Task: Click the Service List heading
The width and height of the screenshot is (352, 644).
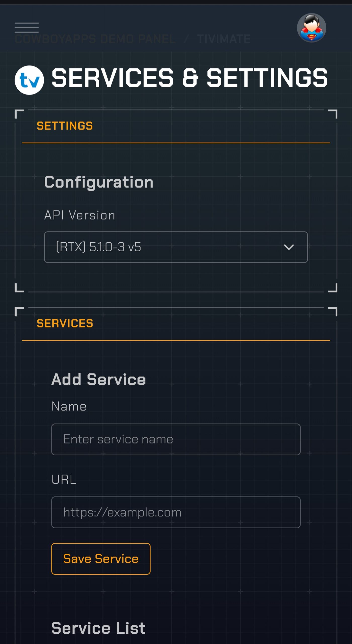Action: click(x=98, y=628)
